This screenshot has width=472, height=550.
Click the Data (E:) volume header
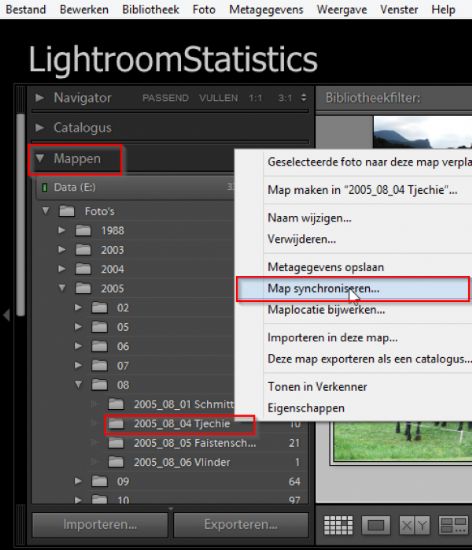[x=135, y=187]
